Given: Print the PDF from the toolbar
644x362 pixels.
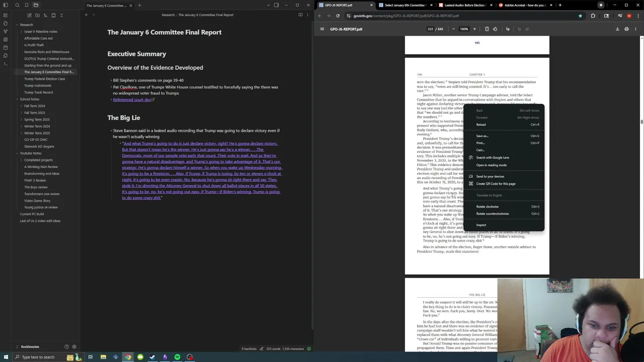Looking at the screenshot, I should click(x=626, y=29).
